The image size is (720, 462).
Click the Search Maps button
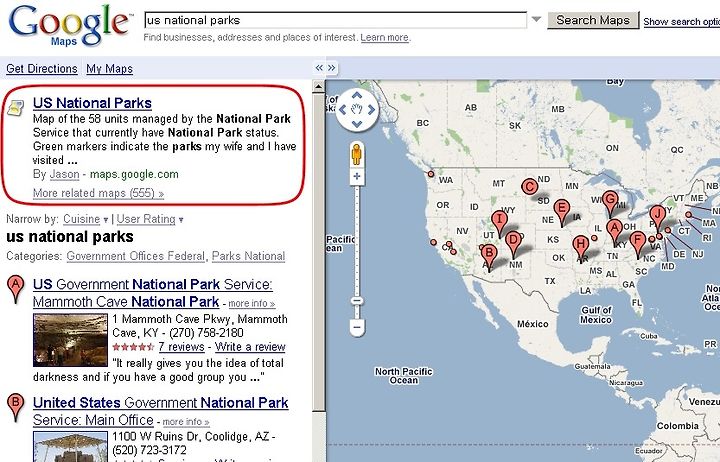(x=593, y=20)
